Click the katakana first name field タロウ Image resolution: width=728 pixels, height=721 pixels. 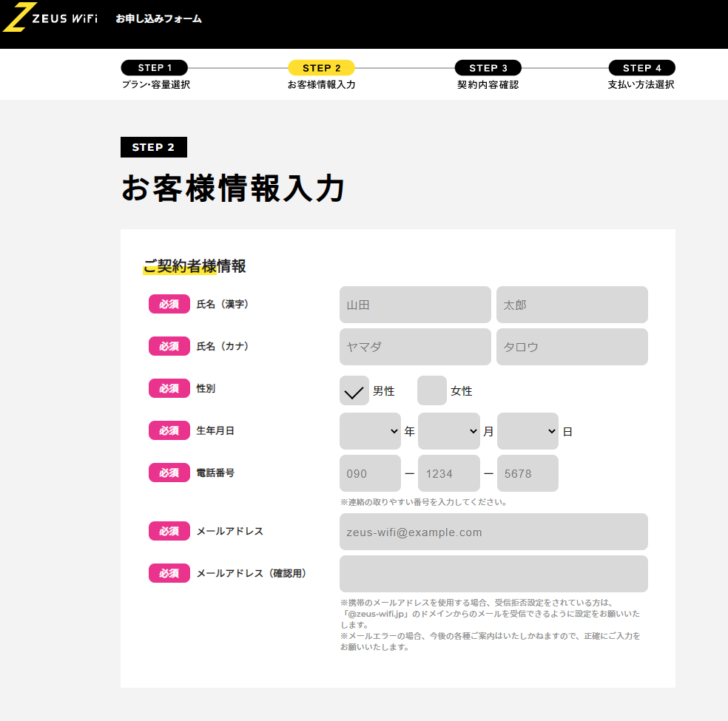pyautogui.click(x=572, y=347)
